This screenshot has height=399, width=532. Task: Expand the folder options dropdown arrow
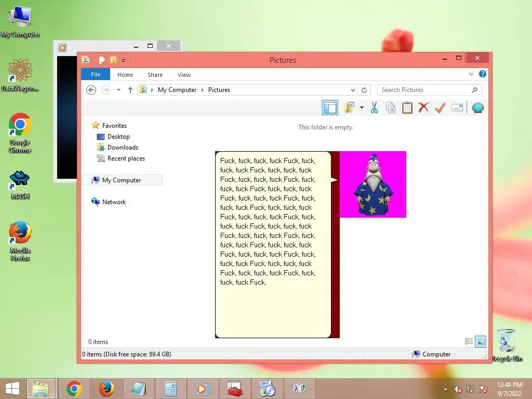(x=362, y=108)
